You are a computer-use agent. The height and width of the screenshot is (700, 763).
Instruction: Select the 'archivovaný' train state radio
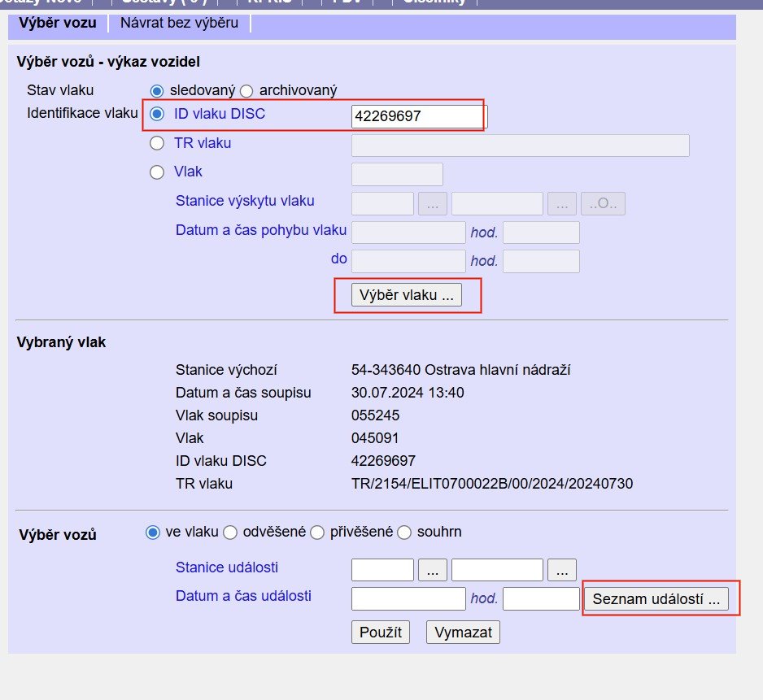click(246, 90)
